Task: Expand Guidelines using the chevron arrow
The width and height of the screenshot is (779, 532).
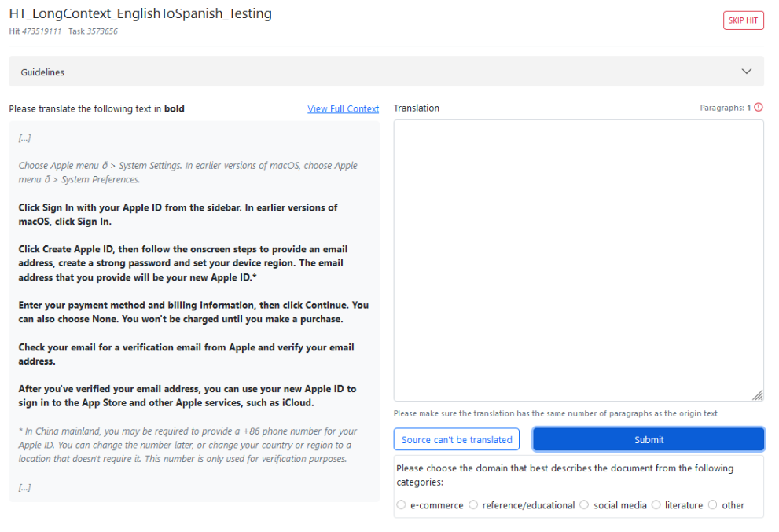Action: (747, 72)
